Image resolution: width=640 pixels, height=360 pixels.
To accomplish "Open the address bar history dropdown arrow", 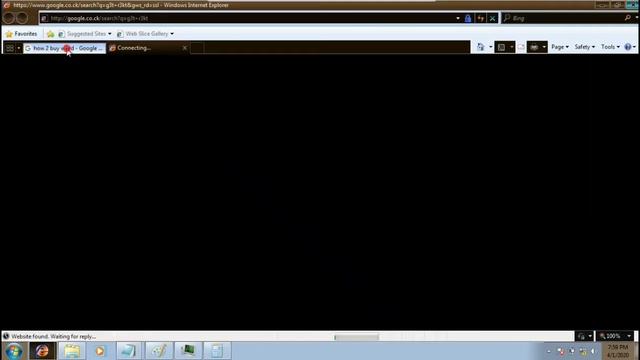I will click(458, 18).
